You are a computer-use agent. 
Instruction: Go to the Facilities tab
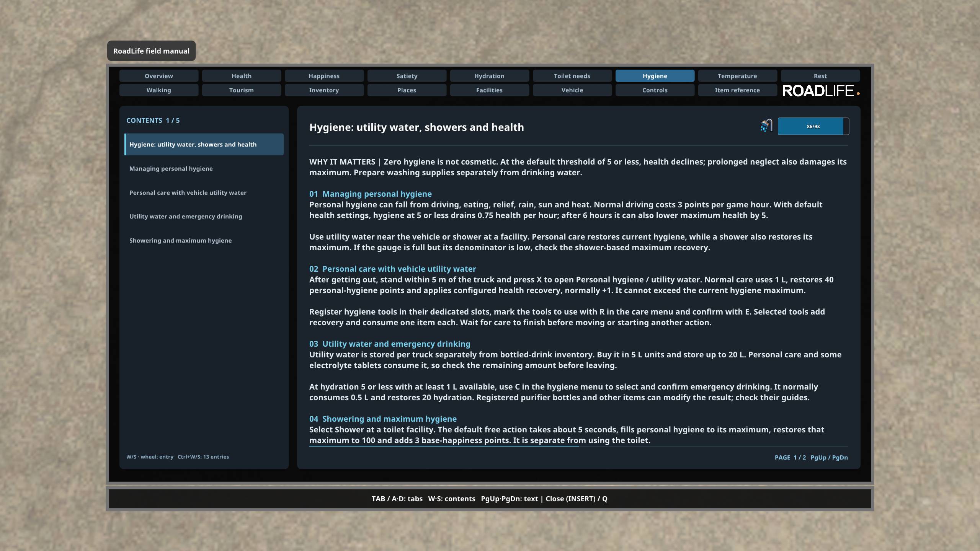pos(490,90)
